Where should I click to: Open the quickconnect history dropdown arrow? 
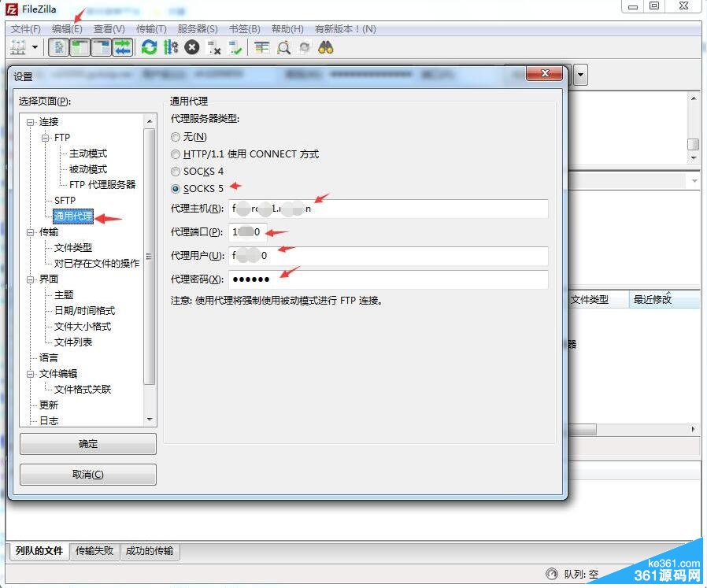pos(581,75)
